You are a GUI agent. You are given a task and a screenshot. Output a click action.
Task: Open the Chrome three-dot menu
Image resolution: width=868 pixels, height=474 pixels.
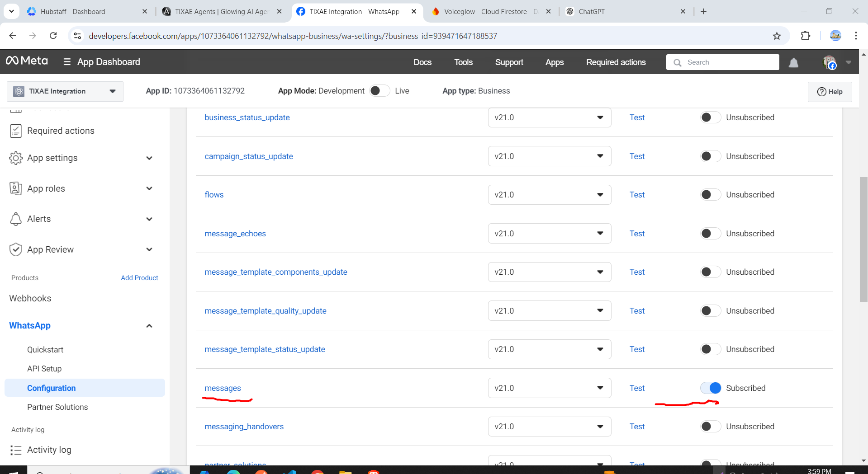[x=856, y=36]
